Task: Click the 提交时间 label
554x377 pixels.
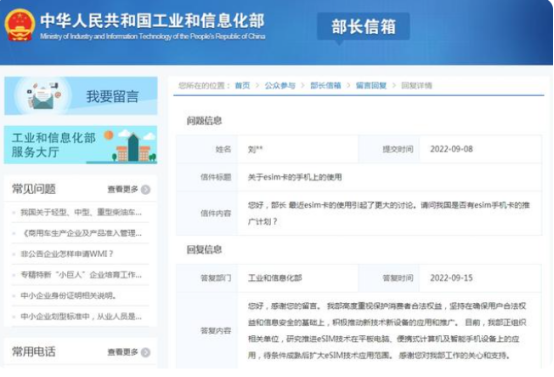Action: point(398,149)
